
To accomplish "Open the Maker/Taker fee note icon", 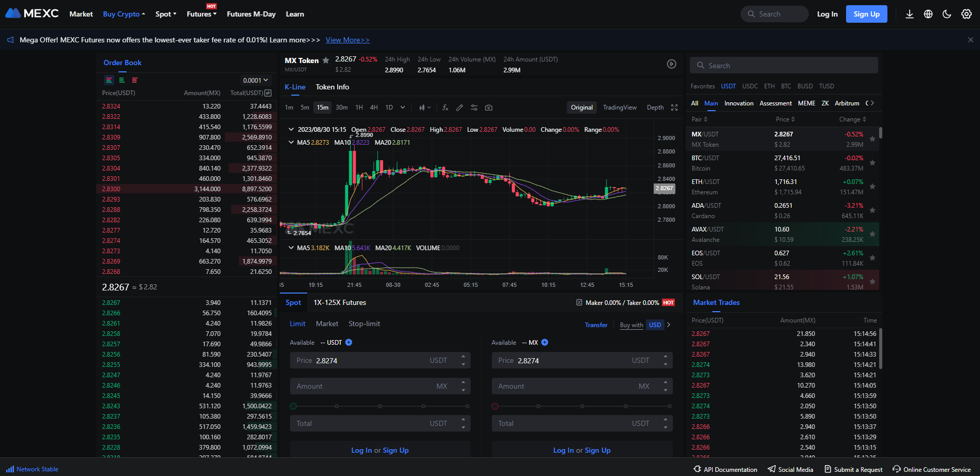I will (579, 303).
